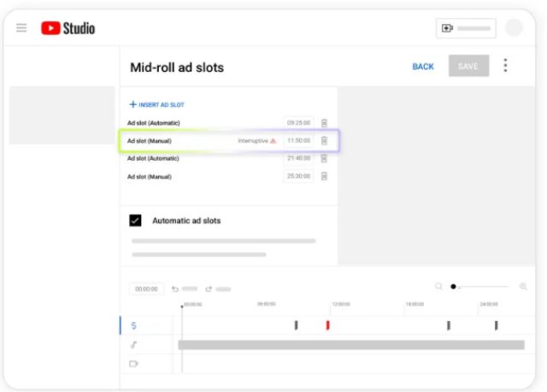Click INSERT AD SLOT

point(157,104)
